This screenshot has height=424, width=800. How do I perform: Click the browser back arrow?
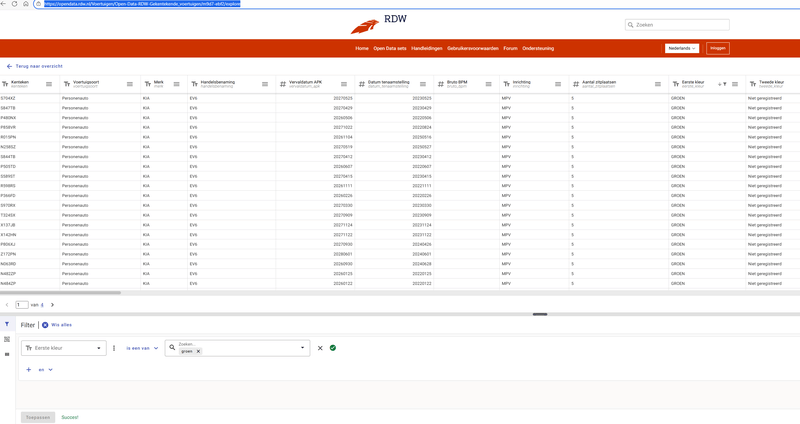pos(4,4)
